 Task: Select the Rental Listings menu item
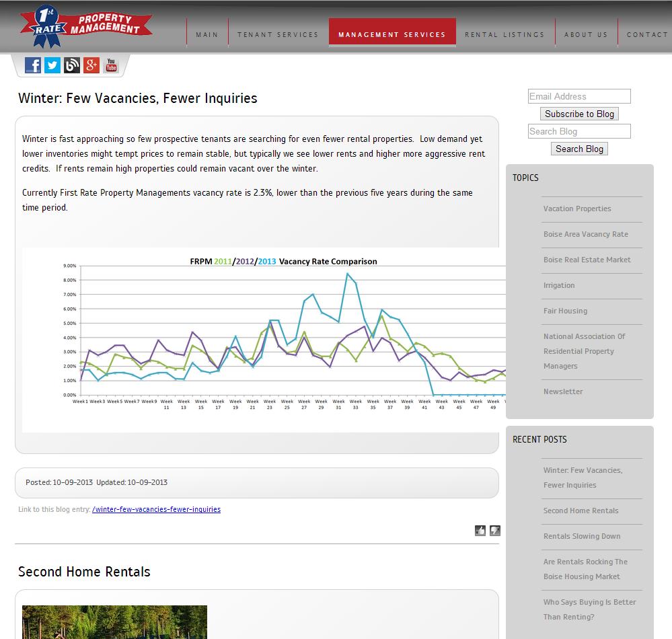pyautogui.click(x=505, y=34)
